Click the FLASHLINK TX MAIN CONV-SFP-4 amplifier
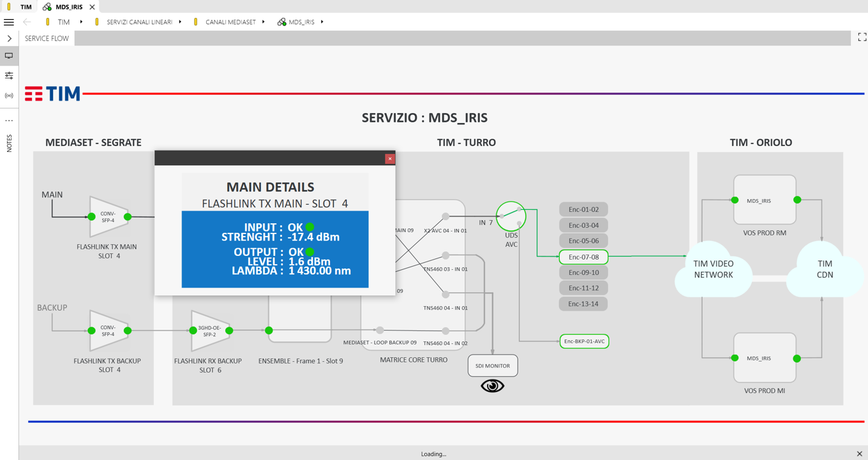This screenshot has height=460, width=868. [x=109, y=217]
